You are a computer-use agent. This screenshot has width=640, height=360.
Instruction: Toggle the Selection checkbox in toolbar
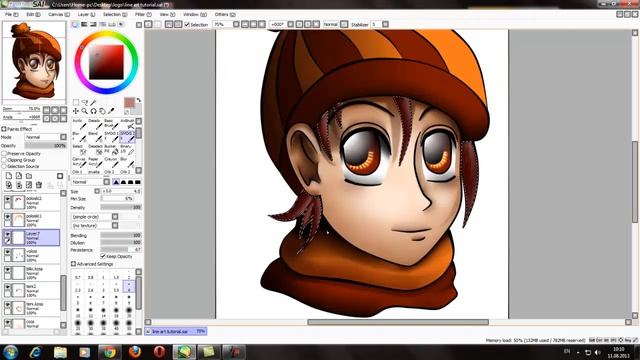[187, 24]
